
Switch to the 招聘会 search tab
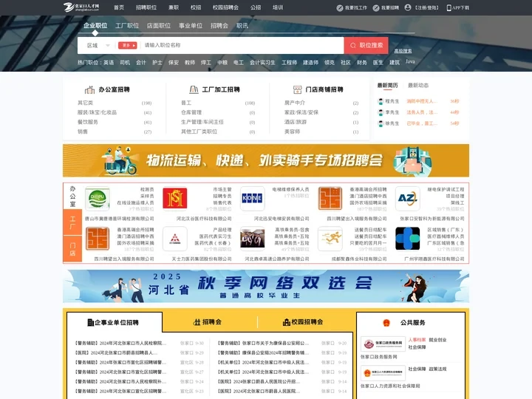pyautogui.click(x=219, y=25)
